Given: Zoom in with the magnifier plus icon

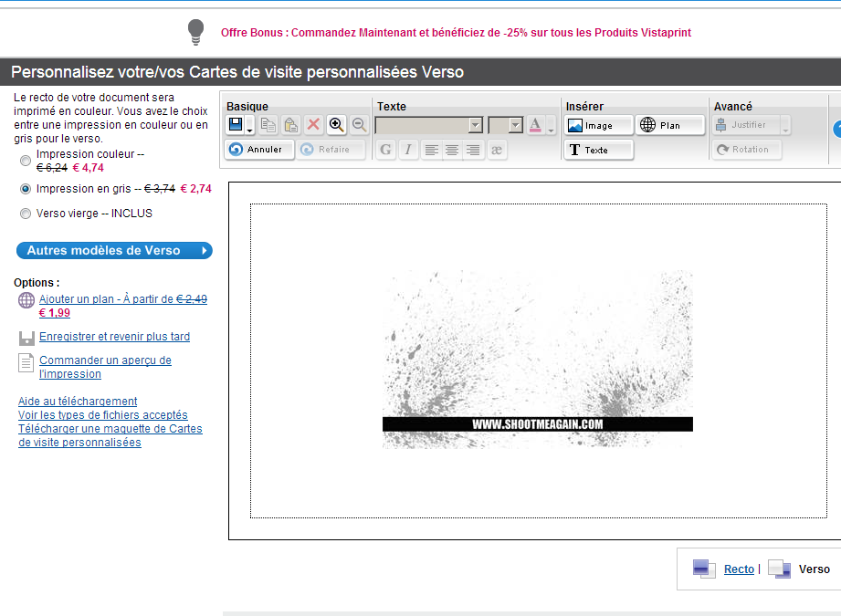Looking at the screenshot, I should (x=336, y=125).
